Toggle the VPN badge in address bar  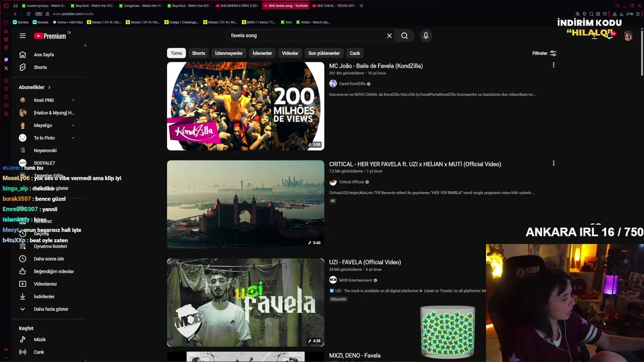tap(38, 14)
